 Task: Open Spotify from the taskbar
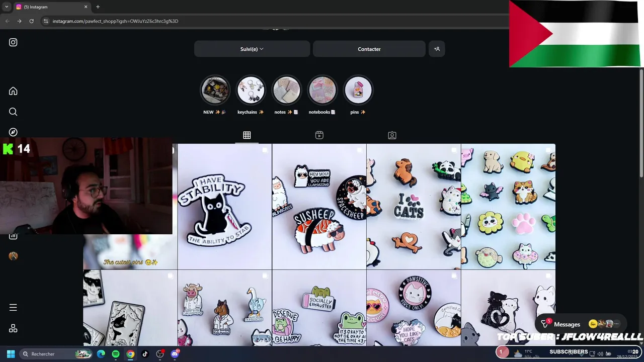pos(116,354)
